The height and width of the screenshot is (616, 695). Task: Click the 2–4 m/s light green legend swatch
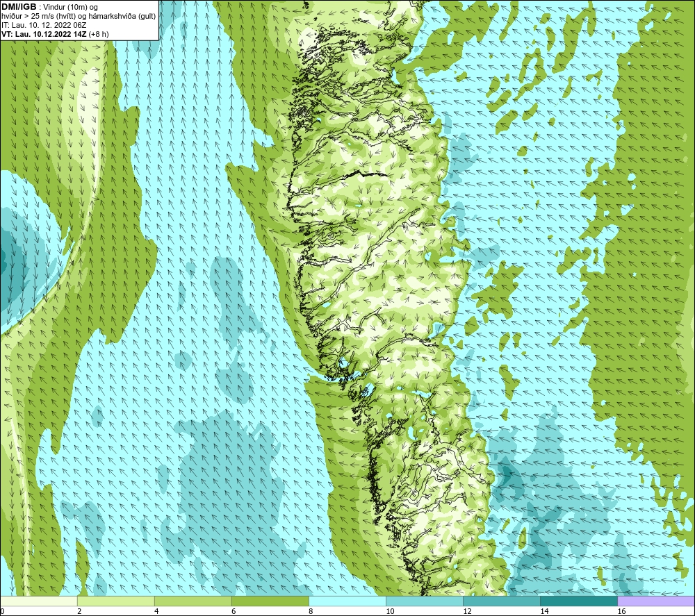click(115, 601)
